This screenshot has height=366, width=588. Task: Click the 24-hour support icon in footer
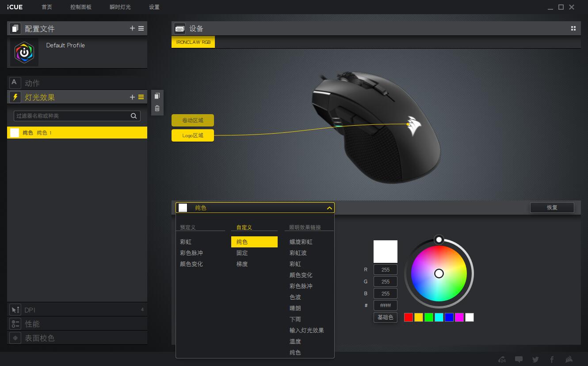coord(502,359)
